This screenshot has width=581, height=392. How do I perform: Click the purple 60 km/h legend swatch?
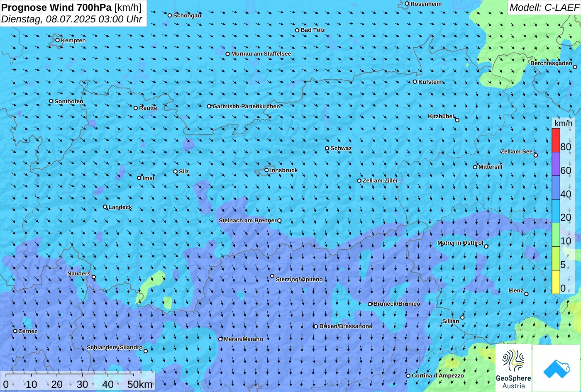(556, 164)
